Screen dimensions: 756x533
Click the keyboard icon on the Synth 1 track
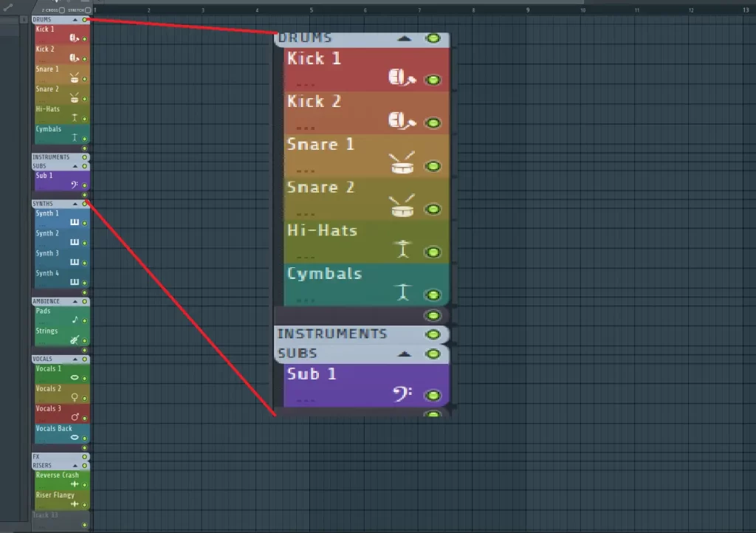[75, 222]
